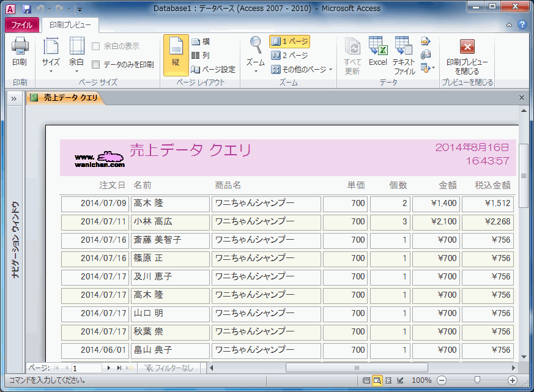Expand the ズーム dropdown arrow
Image resolution: width=534 pixels, height=392 pixels.
pos(256,71)
